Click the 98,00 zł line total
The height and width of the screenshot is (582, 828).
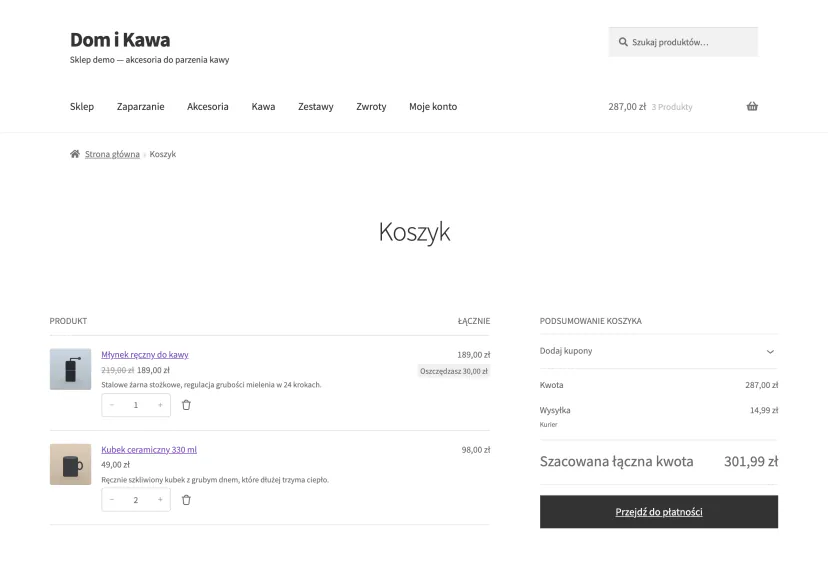(476, 449)
